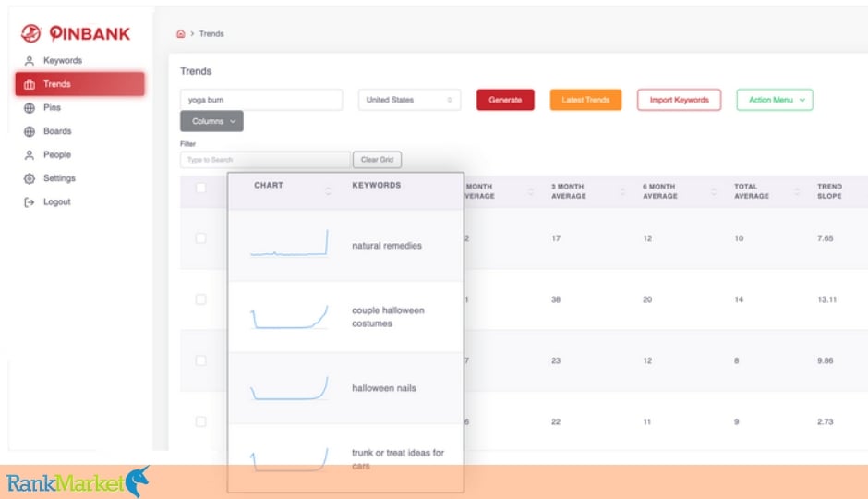Toggle the select-all checkbox in table header
The height and width of the screenshot is (499, 868).
(x=201, y=188)
